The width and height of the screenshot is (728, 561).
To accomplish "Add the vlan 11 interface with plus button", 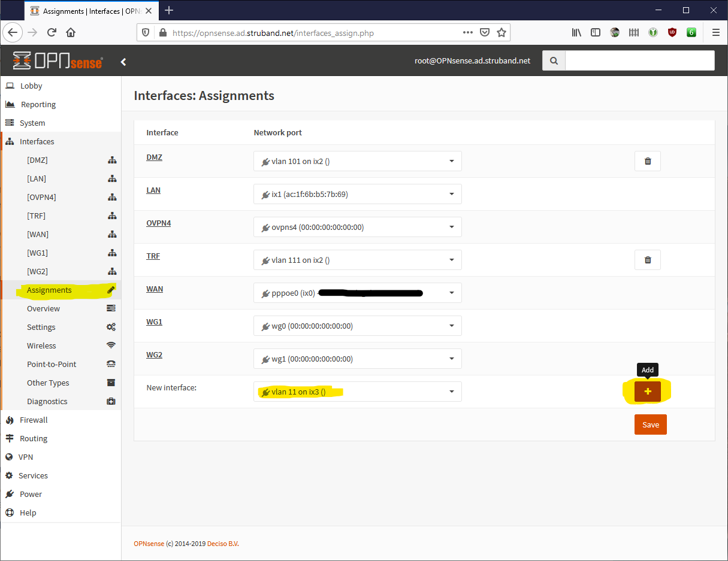I will (647, 391).
